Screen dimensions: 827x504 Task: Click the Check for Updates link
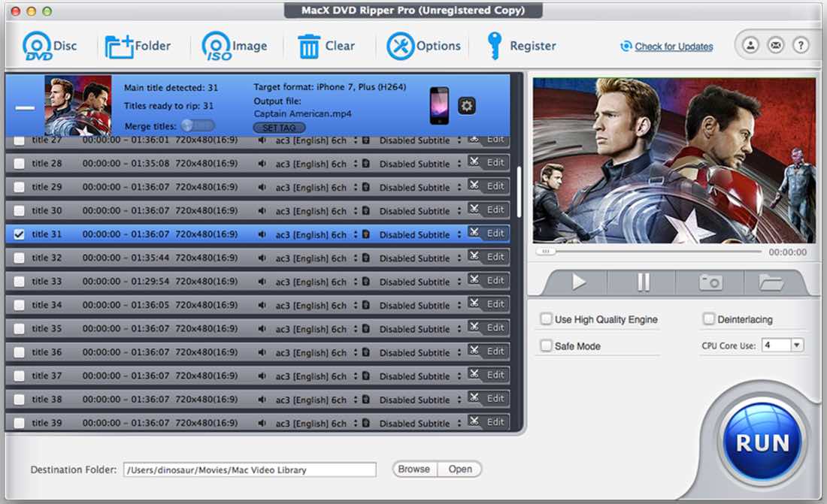click(674, 47)
